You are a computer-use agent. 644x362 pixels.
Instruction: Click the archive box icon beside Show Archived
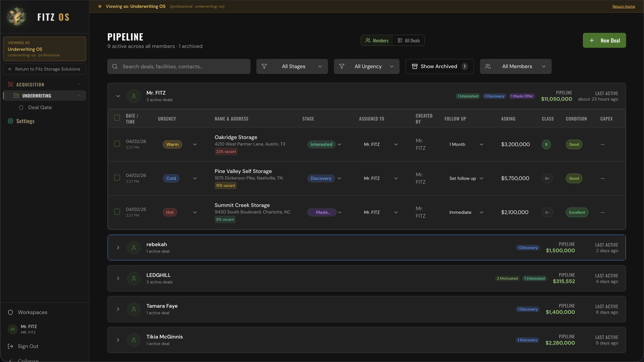tap(415, 66)
